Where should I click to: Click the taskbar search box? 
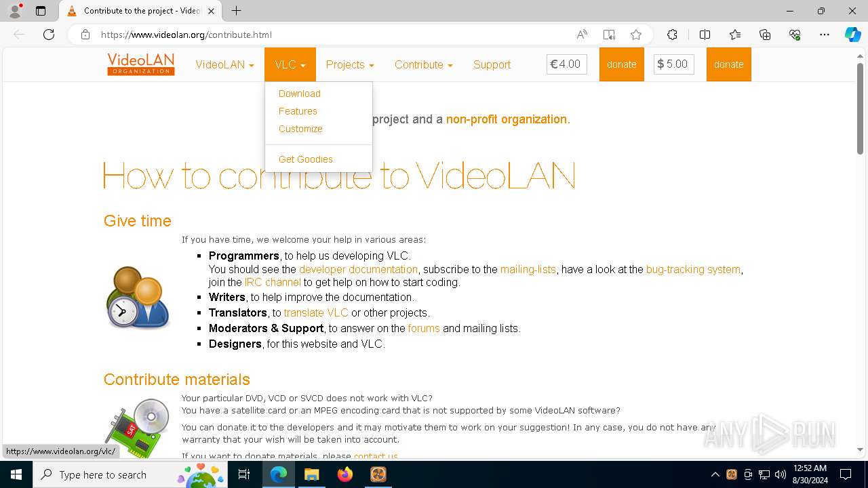130,474
